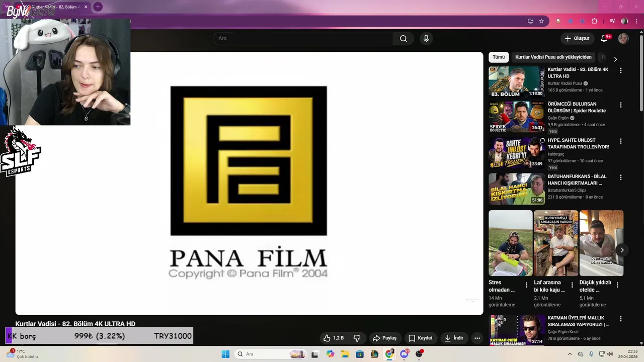Dislike the video with thumbs down
The width and height of the screenshot is (644, 362).
tap(357, 338)
